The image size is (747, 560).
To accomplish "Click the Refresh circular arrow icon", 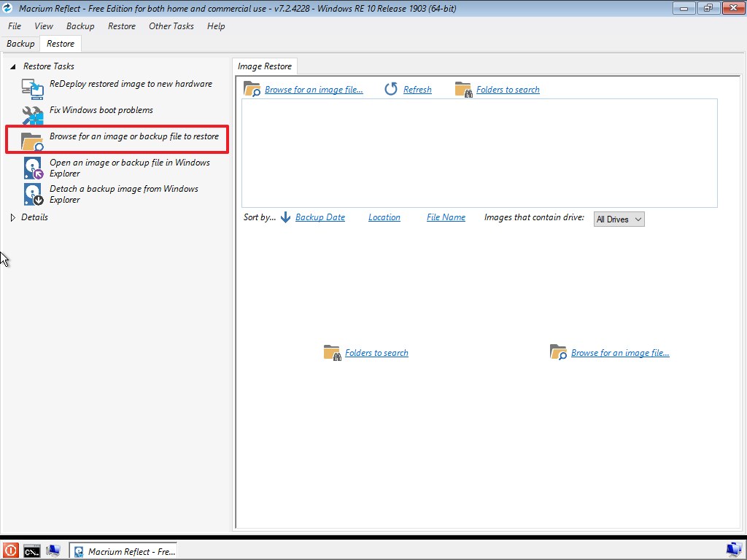I will pos(391,89).
